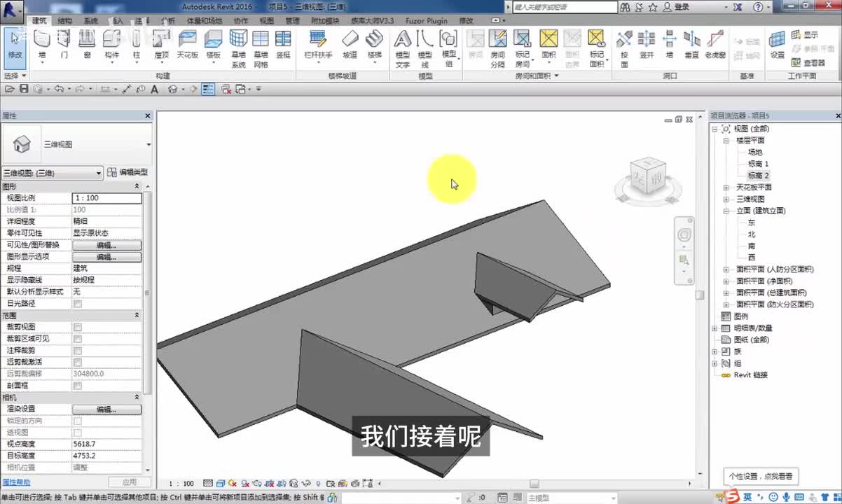Image resolution: width=842 pixels, height=504 pixels.
Task: Expand the 族 node in project browser
Action: pos(715,351)
